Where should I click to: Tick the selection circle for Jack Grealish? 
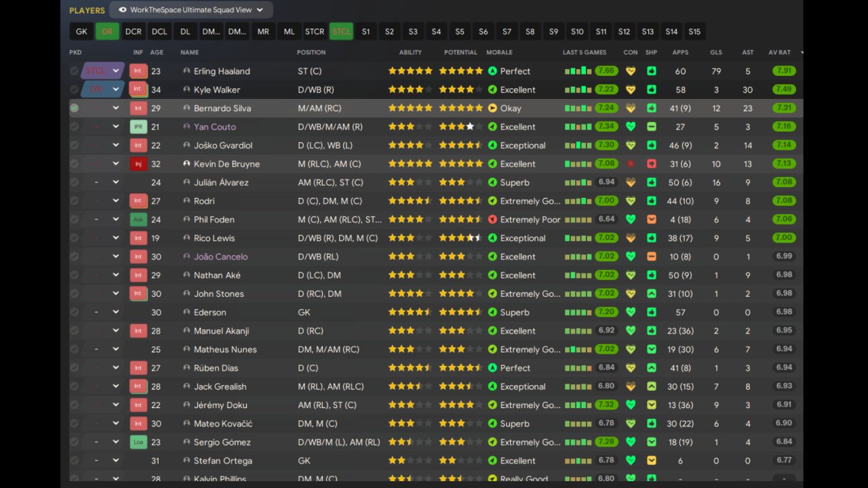click(74, 386)
